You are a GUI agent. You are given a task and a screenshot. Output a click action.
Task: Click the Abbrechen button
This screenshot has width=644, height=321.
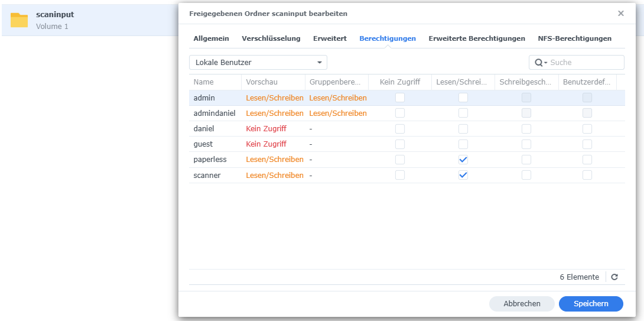(522, 304)
